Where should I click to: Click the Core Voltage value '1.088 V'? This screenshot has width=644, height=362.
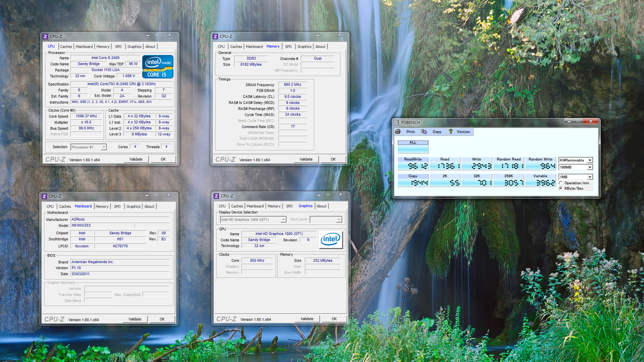pos(129,76)
